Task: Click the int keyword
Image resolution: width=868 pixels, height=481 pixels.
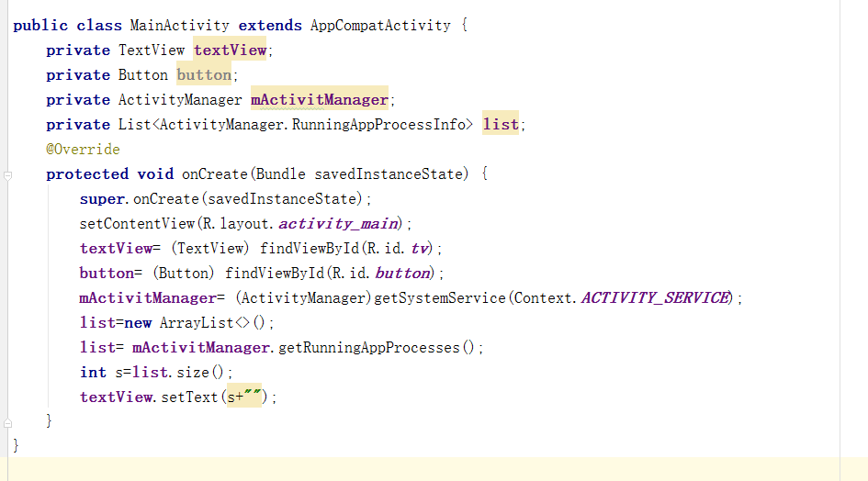Action: 93,373
